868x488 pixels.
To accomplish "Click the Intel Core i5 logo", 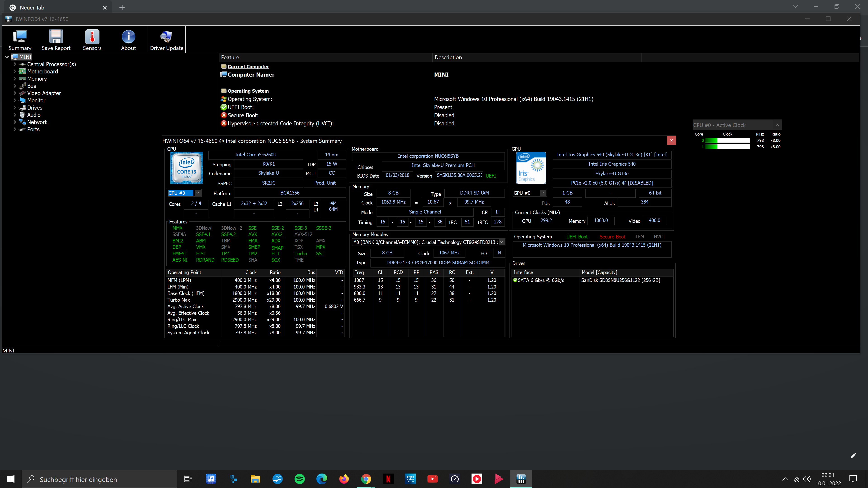I will click(x=186, y=167).
